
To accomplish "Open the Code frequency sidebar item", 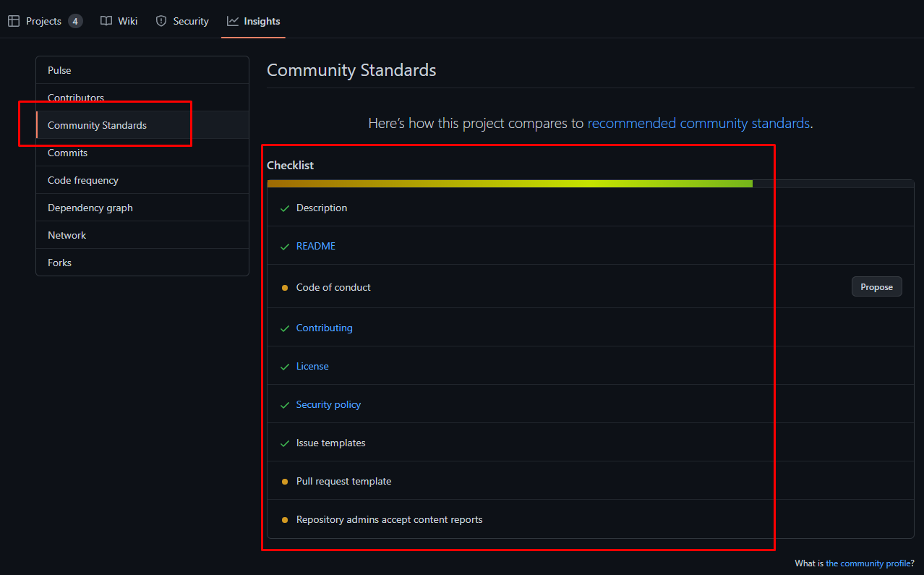I will click(x=83, y=180).
